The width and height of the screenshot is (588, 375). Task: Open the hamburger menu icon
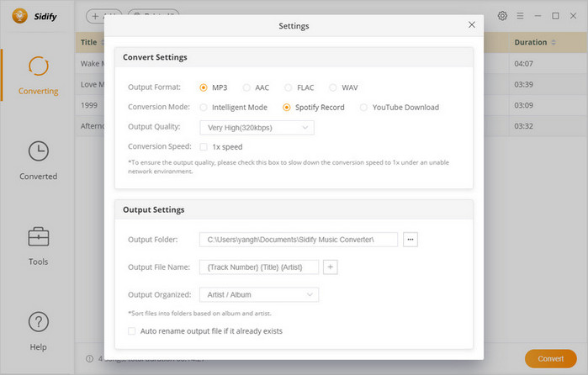click(520, 16)
